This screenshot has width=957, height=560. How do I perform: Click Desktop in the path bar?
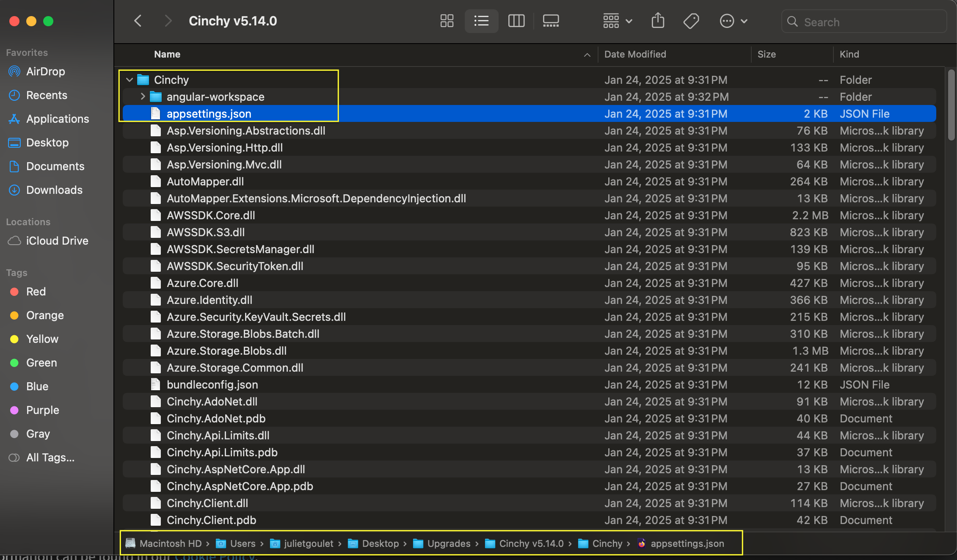point(373,543)
